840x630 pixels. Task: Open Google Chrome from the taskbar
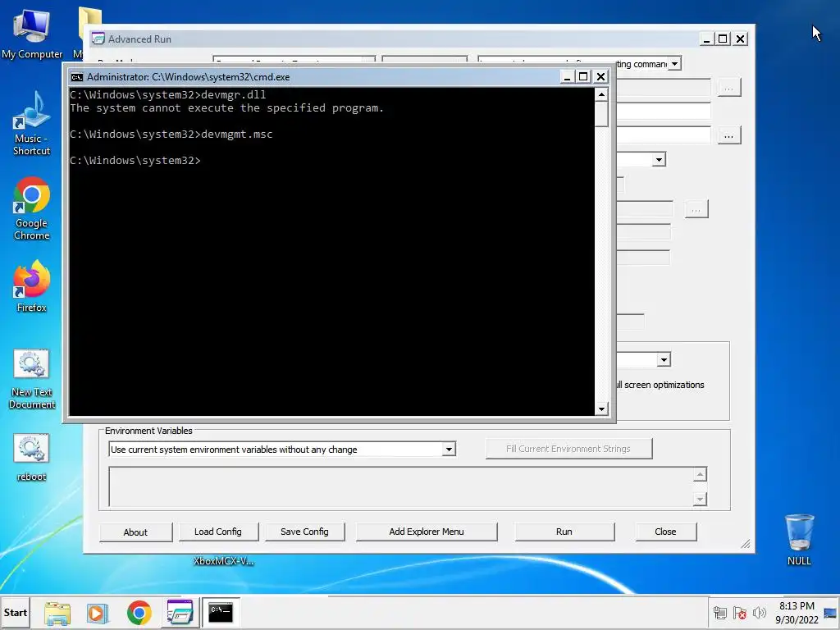[139, 613]
